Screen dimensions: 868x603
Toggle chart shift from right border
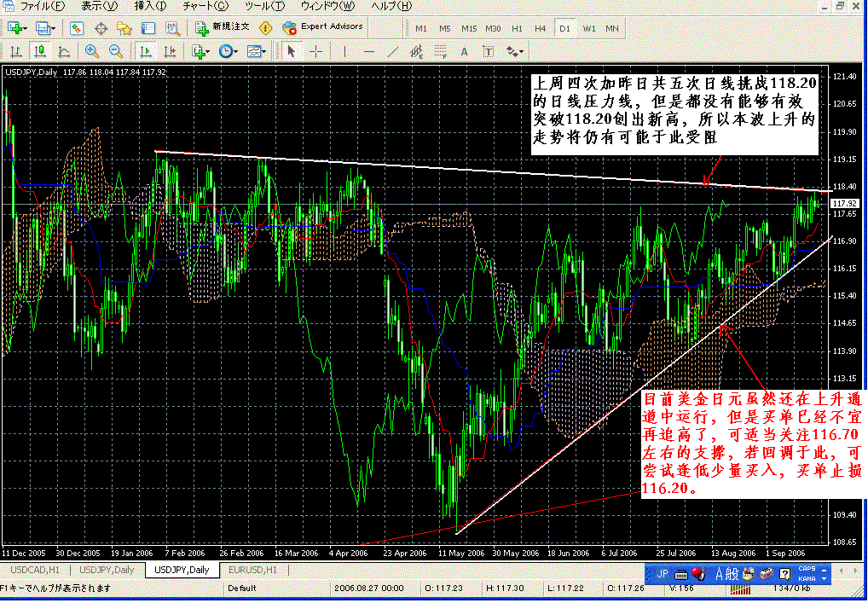[170, 51]
